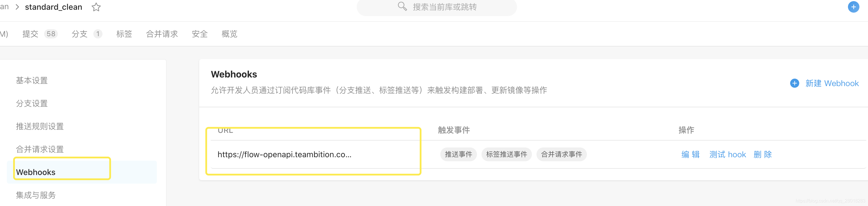This screenshot has width=868, height=206.
Task: Focus the 搜索当前库或跳转 search field
Action: [x=437, y=7]
